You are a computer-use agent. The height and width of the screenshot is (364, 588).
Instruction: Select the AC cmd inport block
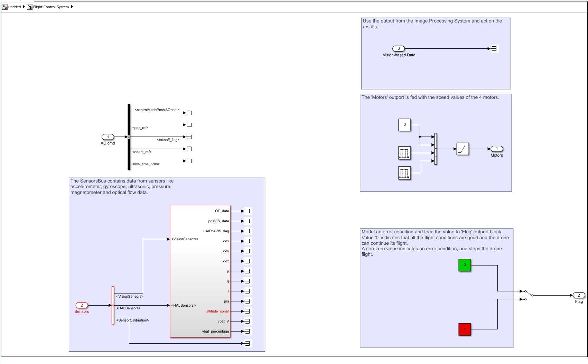click(x=108, y=137)
